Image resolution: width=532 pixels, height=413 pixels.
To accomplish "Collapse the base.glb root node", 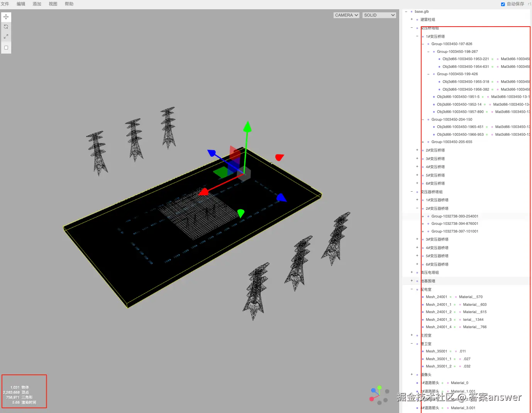I will 406,12.
